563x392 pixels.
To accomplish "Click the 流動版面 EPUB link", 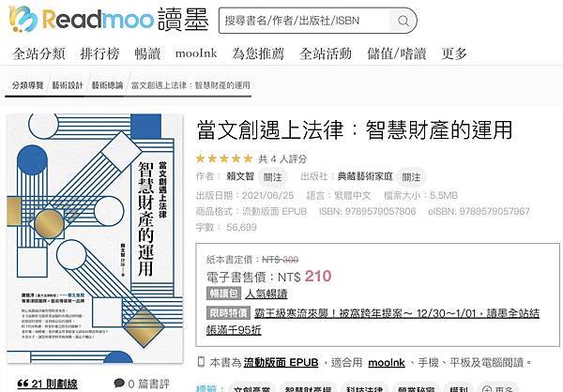I will (281, 363).
